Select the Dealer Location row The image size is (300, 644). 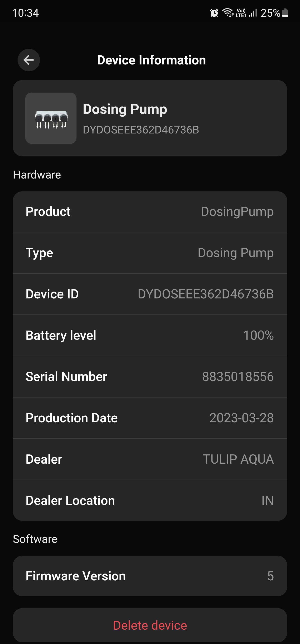coord(150,500)
